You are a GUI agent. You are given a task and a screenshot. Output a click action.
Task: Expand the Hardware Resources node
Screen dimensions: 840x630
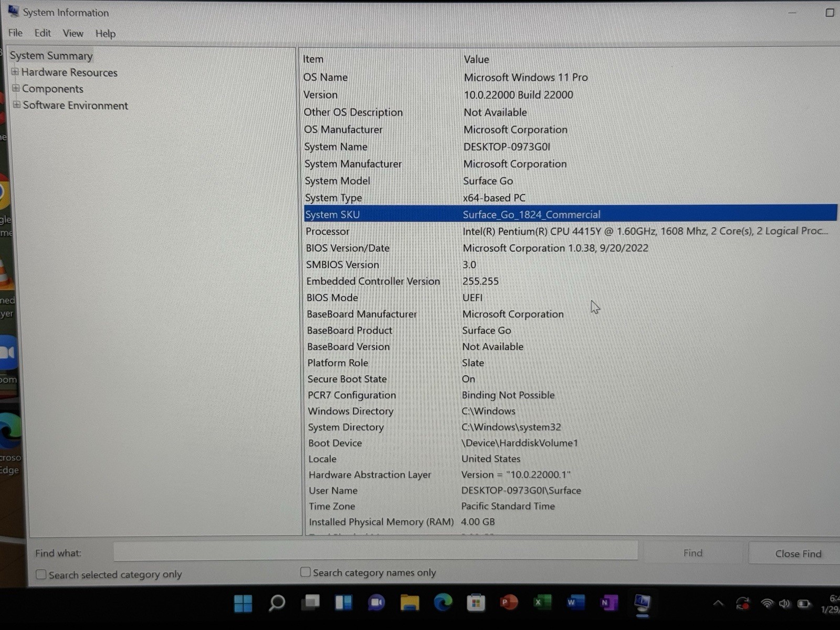(x=15, y=71)
